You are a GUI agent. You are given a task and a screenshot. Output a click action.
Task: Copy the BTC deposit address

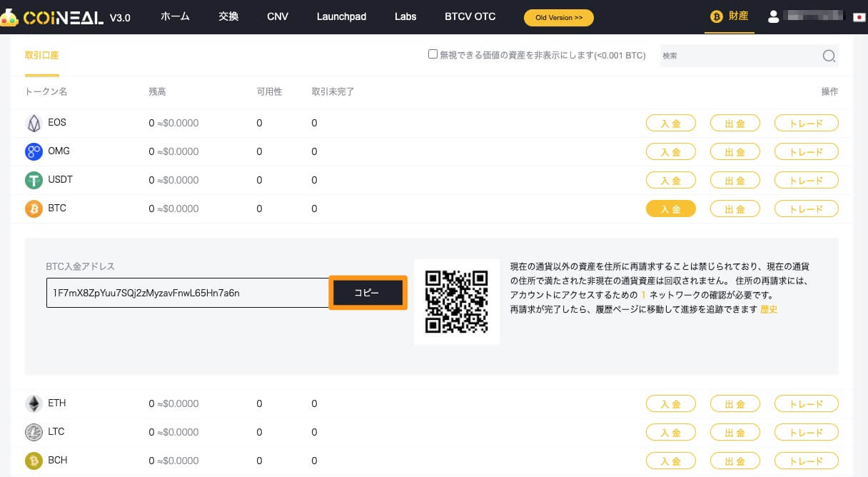368,293
